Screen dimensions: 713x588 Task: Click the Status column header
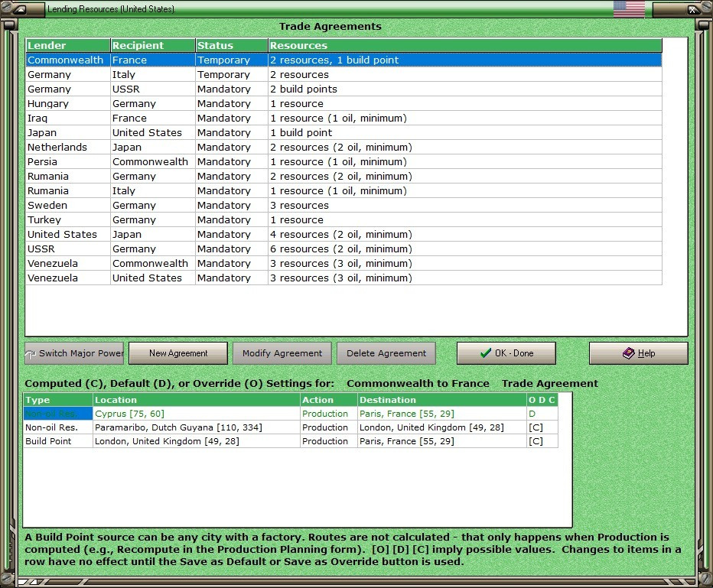click(x=232, y=45)
